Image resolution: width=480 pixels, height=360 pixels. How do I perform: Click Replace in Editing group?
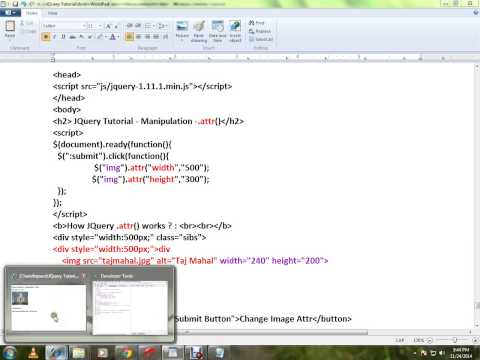(260, 31)
